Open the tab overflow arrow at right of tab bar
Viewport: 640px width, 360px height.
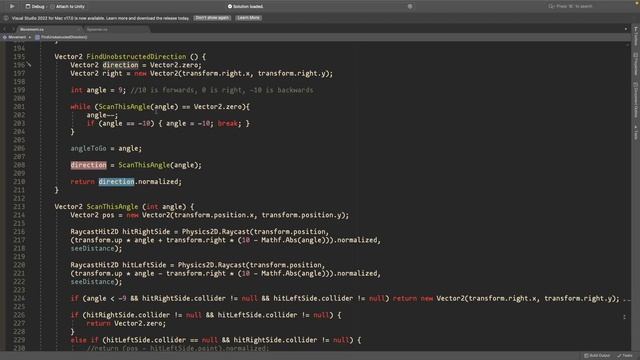(625, 29)
